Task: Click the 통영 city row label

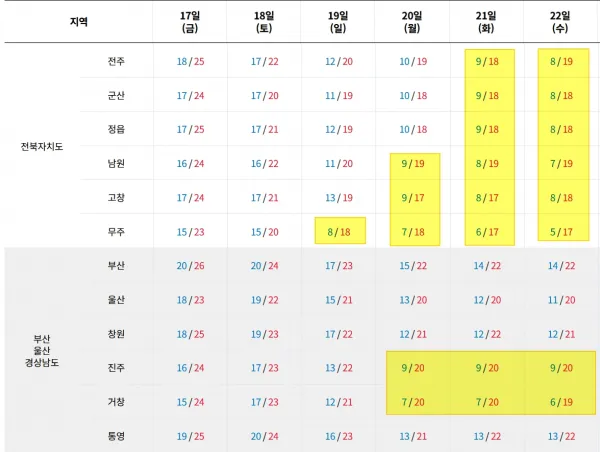Action: 117,435
